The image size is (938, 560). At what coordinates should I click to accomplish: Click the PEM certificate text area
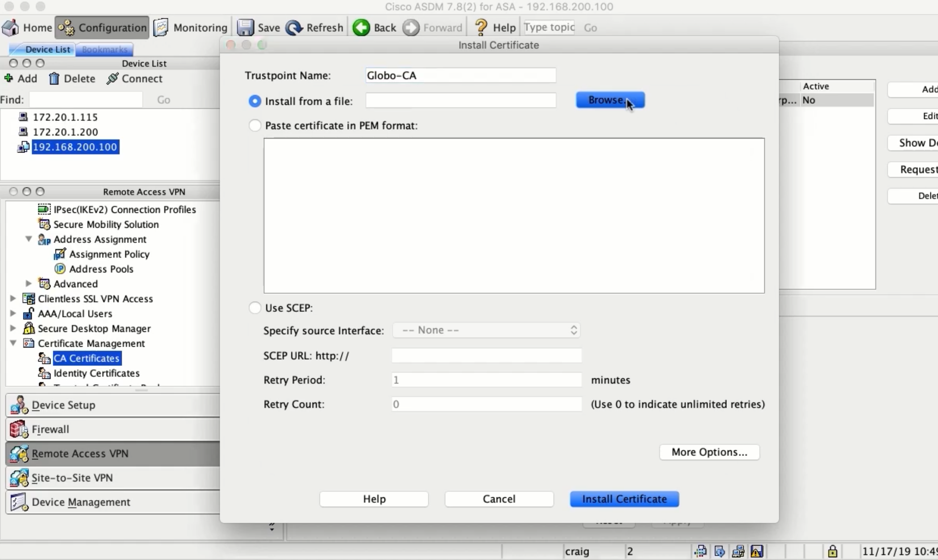514,216
